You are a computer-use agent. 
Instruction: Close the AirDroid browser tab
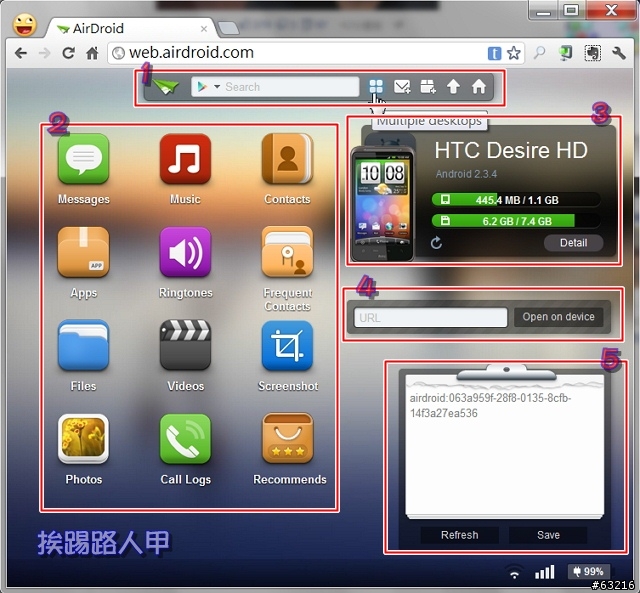click(x=204, y=29)
